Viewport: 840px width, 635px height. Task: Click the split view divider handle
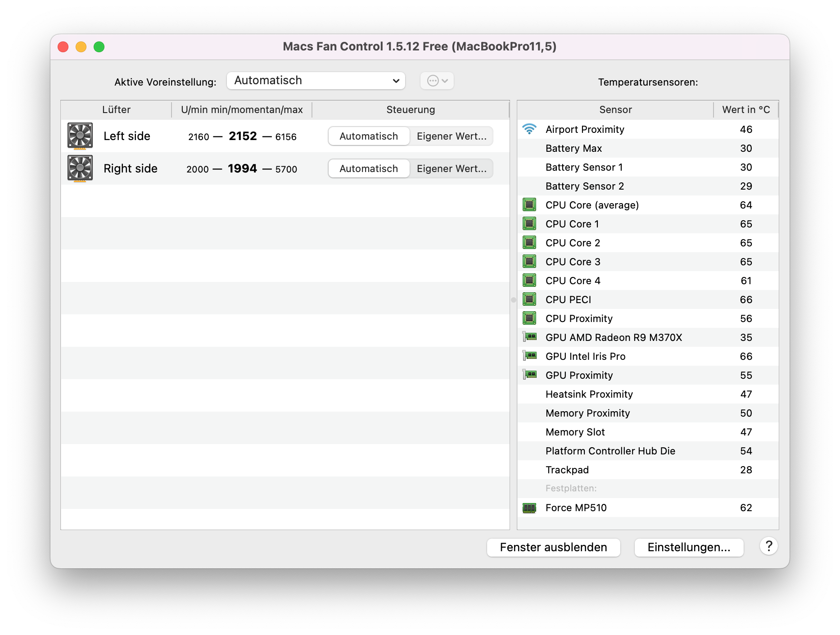tap(514, 300)
